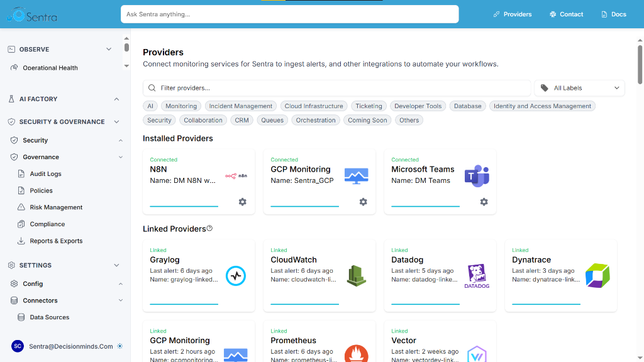This screenshot has height=362, width=644.
Task: Click the Reports & Exports download icon
Action: tap(21, 241)
